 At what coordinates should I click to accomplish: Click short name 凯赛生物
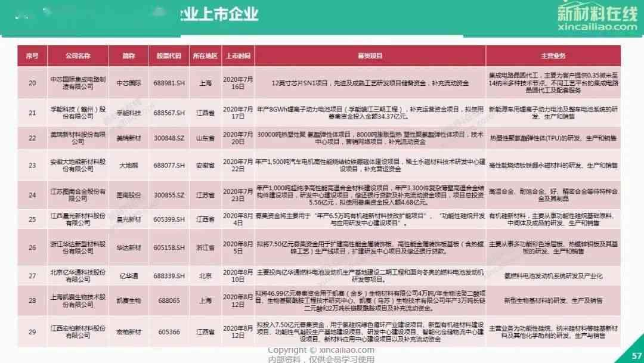pos(129,300)
